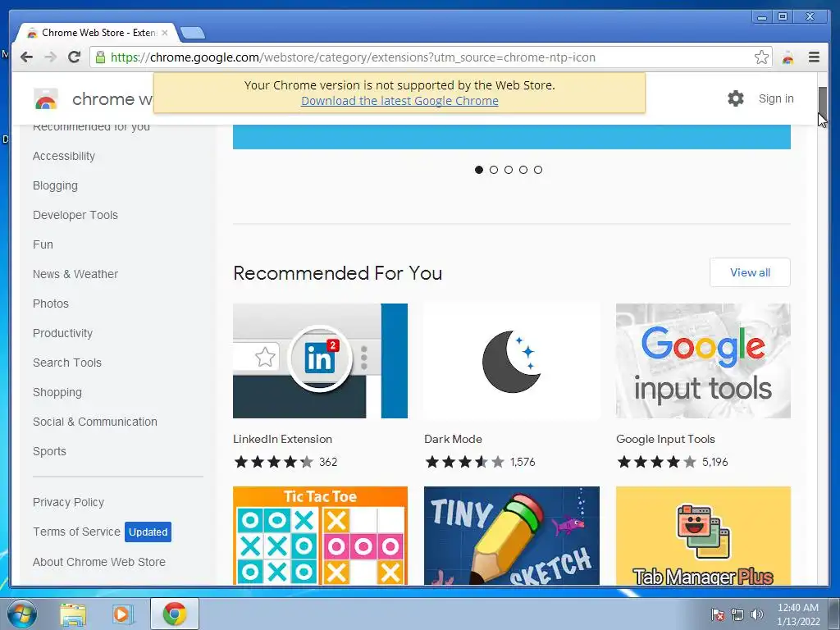This screenshot has height=630, width=840.
Task: Show the first carousel slide dot
Action: tap(479, 170)
